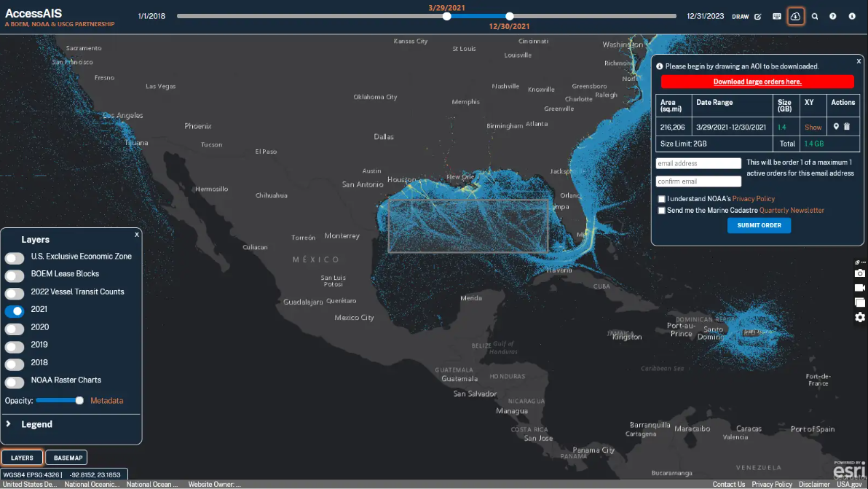This screenshot has height=489, width=868.
Task: Click the 1/1/2018 timeline start date
Action: click(151, 17)
